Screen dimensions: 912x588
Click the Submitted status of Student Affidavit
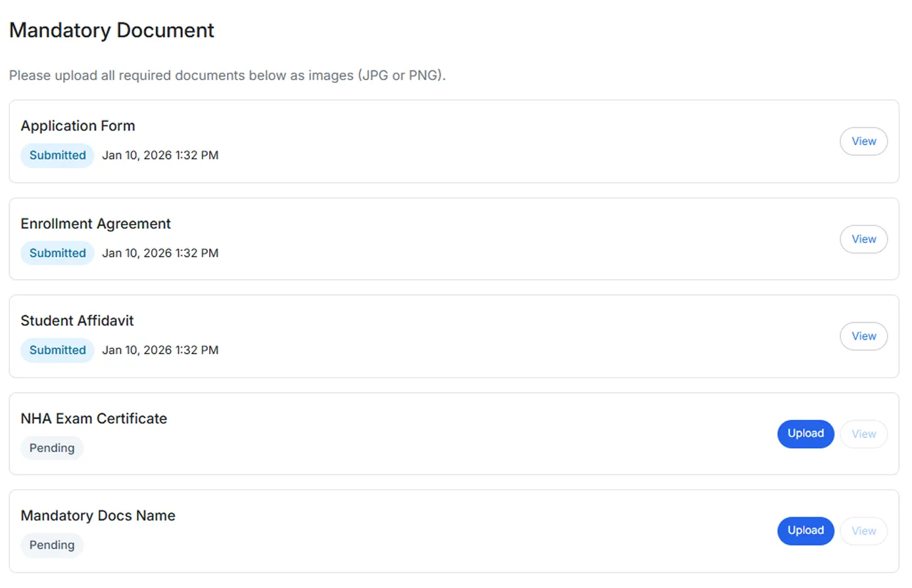tap(57, 350)
